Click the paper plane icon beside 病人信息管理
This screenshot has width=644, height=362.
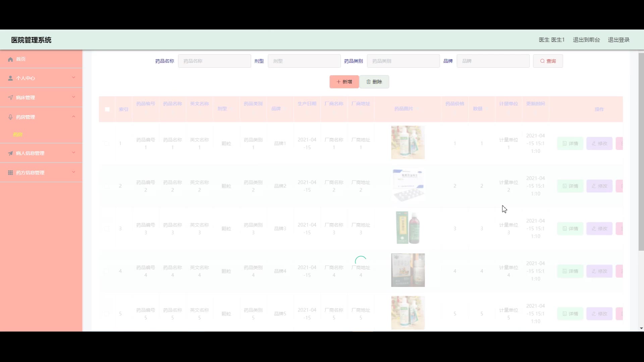[10, 153]
